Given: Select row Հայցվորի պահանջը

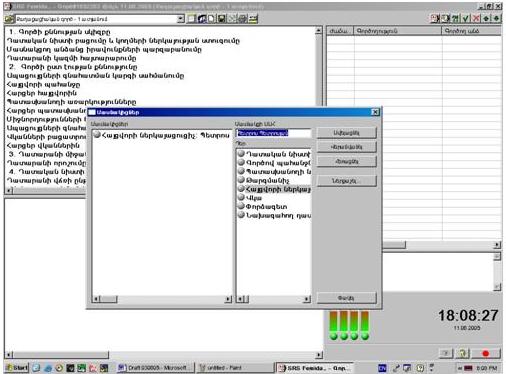Looking at the screenshot, I should (43, 84).
